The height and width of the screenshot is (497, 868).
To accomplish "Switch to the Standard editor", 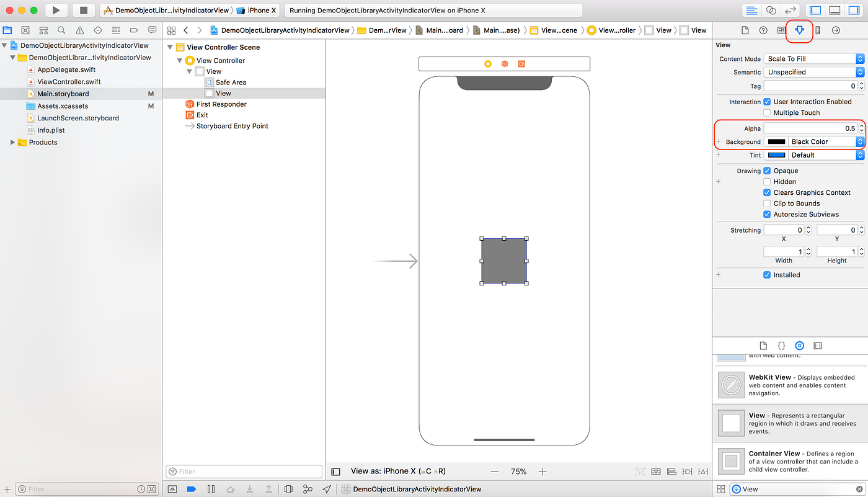I will click(x=751, y=10).
